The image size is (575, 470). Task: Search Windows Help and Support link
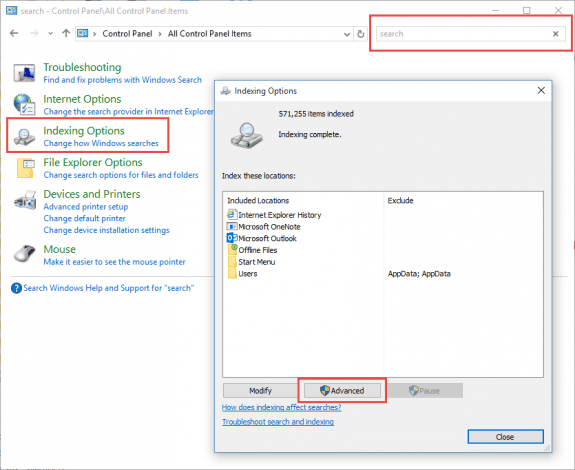[x=109, y=288]
